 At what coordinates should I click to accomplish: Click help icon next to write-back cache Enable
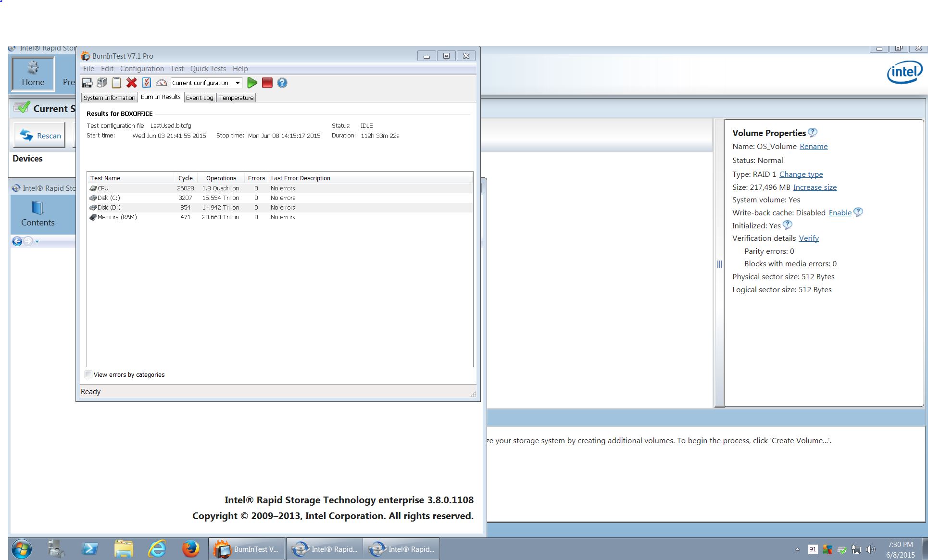click(x=858, y=212)
